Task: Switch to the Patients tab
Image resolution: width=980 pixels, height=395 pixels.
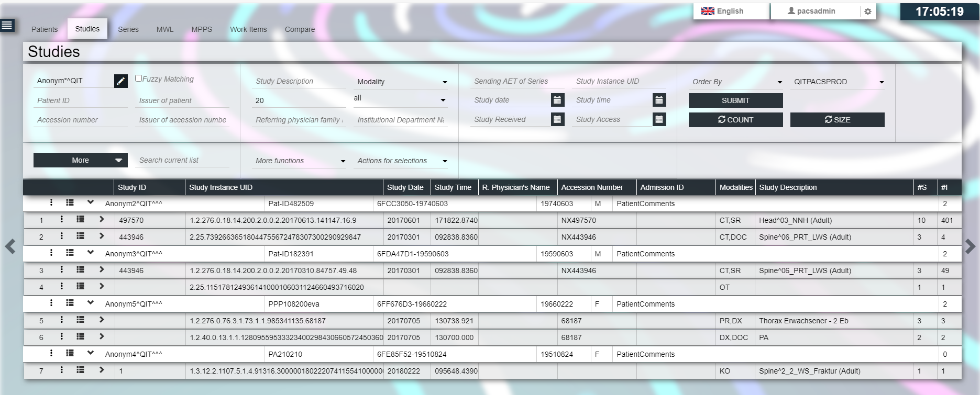Action: (x=45, y=29)
